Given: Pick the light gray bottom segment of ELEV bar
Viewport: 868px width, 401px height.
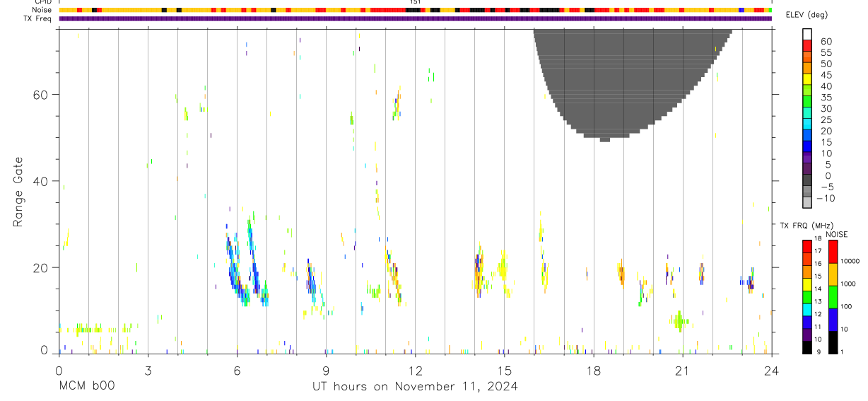Looking at the screenshot, I should [x=807, y=202].
